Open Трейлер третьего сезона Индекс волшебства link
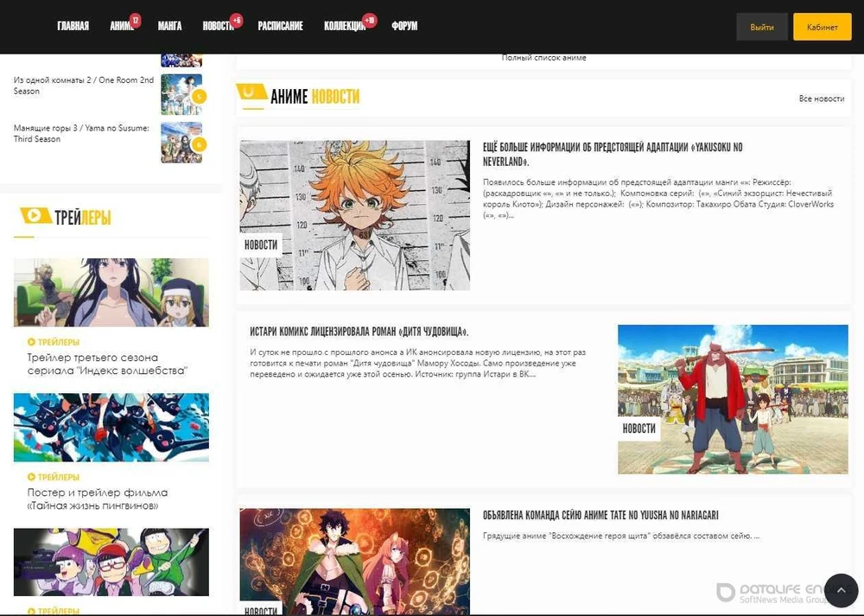 pos(107,365)
